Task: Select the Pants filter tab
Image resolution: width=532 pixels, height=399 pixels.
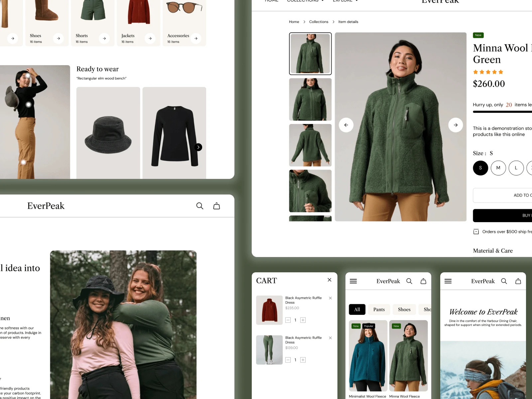Action: (379, 310)
